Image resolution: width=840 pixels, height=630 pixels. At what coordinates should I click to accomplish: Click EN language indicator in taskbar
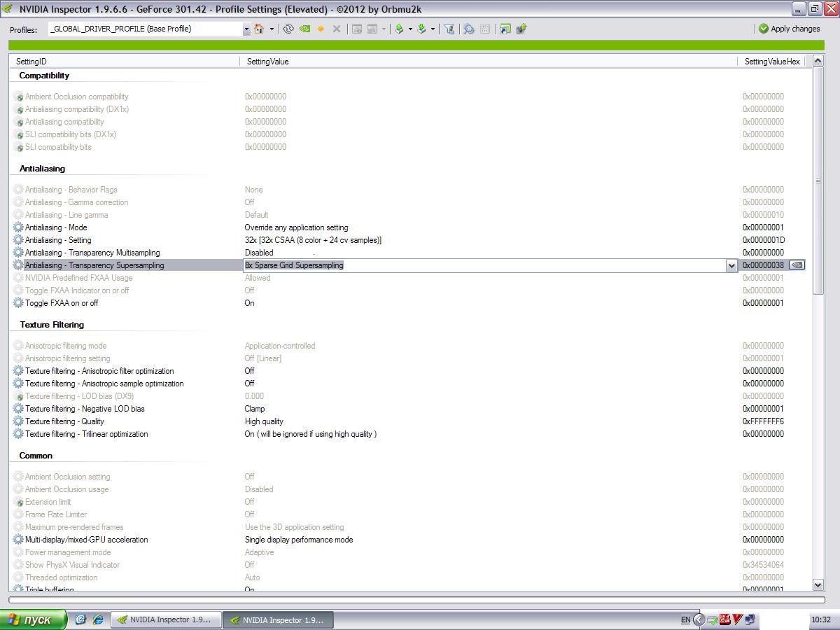(685, 619)
